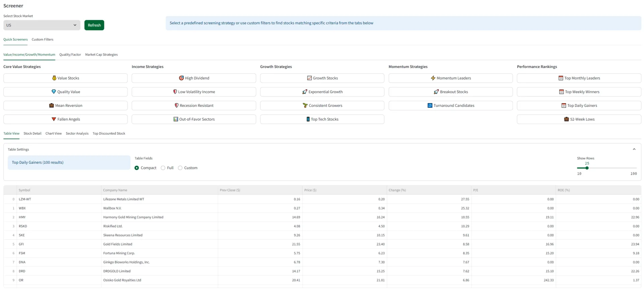Select the Custom table fields option
The height and width of the screenshot is (292, 644).
[x=180, y=168]
